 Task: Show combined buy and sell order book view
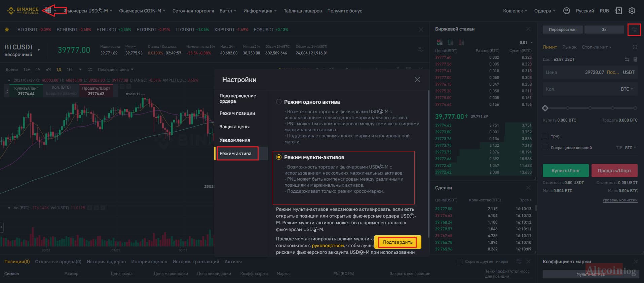pos(440,42)
